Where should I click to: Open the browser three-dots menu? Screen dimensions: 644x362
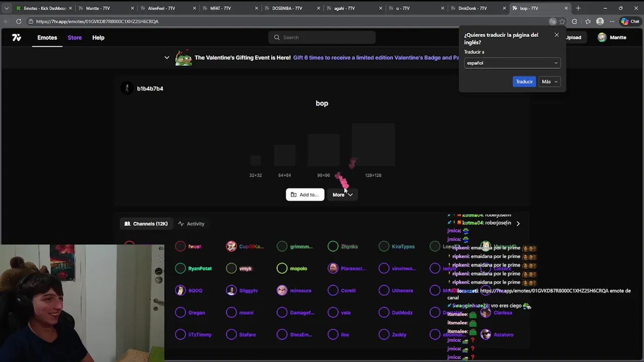(x=612, y=21)
